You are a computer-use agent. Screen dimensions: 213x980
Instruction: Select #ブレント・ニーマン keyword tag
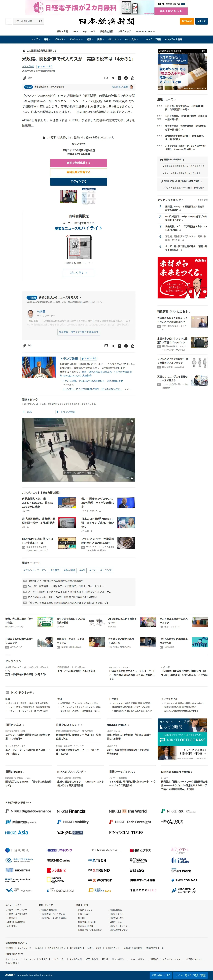pos(35,570)
